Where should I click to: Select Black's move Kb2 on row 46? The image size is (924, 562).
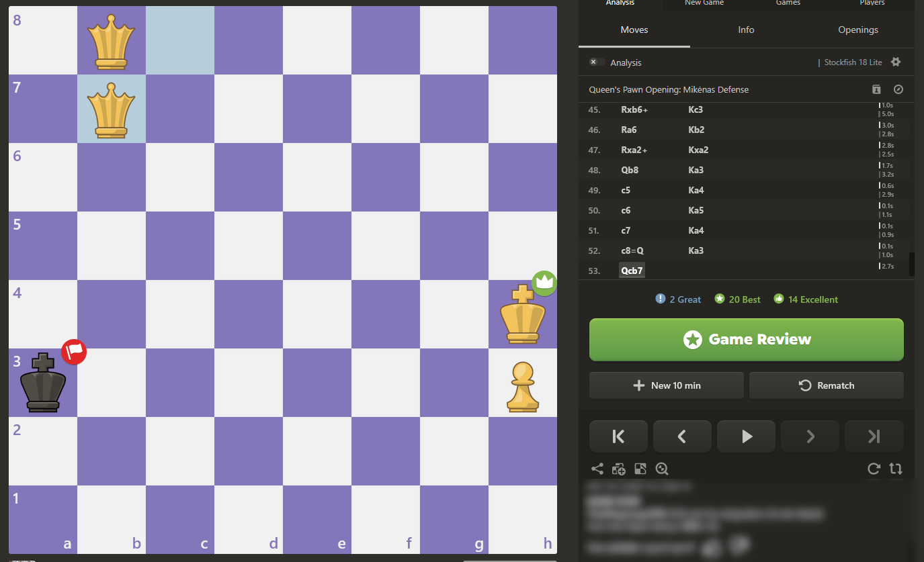[696, 130]
